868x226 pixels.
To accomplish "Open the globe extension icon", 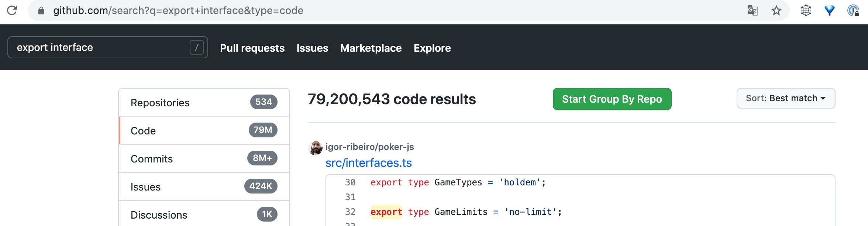I will click(x=806, y=10).
